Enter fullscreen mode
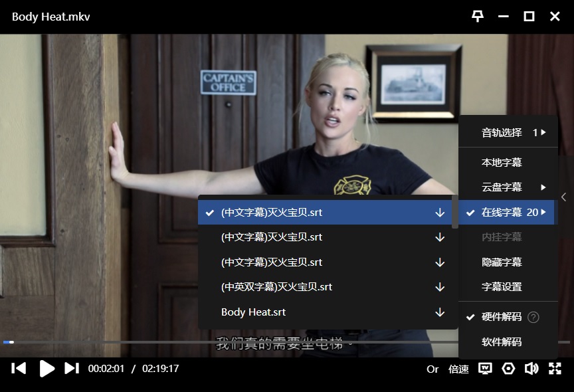 555,369
